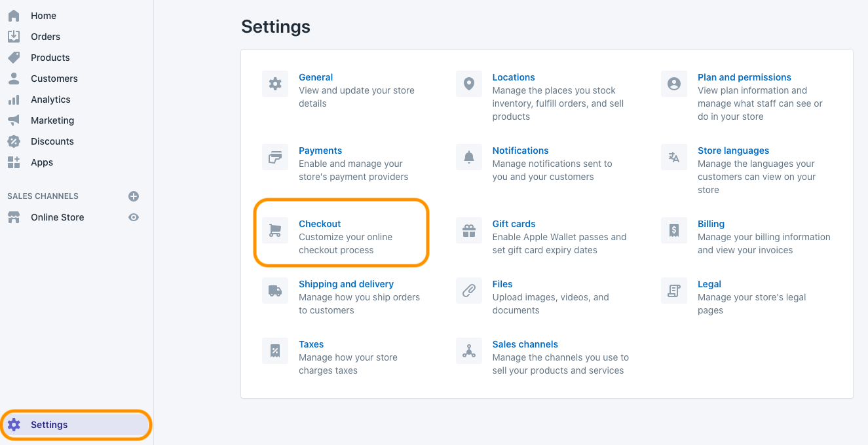Click the Locations pin icon
Image resolution: width=868 pixels, height=445 pixels.
pyautogui.click(x=469, y=84)
